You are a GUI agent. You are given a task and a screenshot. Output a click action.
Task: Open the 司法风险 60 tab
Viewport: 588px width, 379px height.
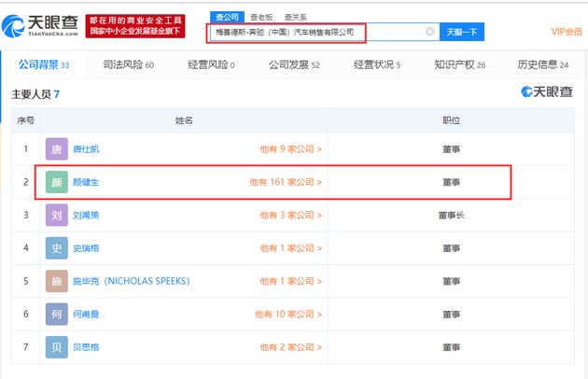[128, 64]
